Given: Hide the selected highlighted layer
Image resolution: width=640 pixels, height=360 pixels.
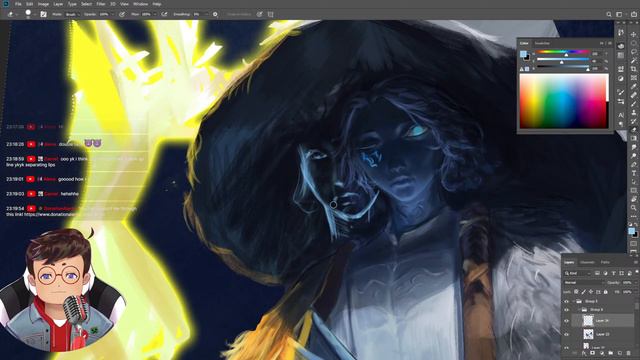Looking at the screenshot, I should point(566,321).
